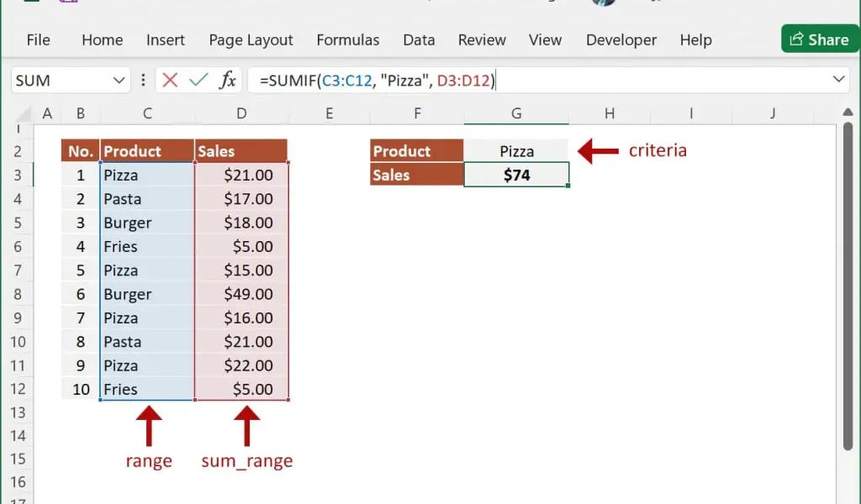Open the Name Box dropdown arrow
Screen dimensions: 861x504
(119, 80)
